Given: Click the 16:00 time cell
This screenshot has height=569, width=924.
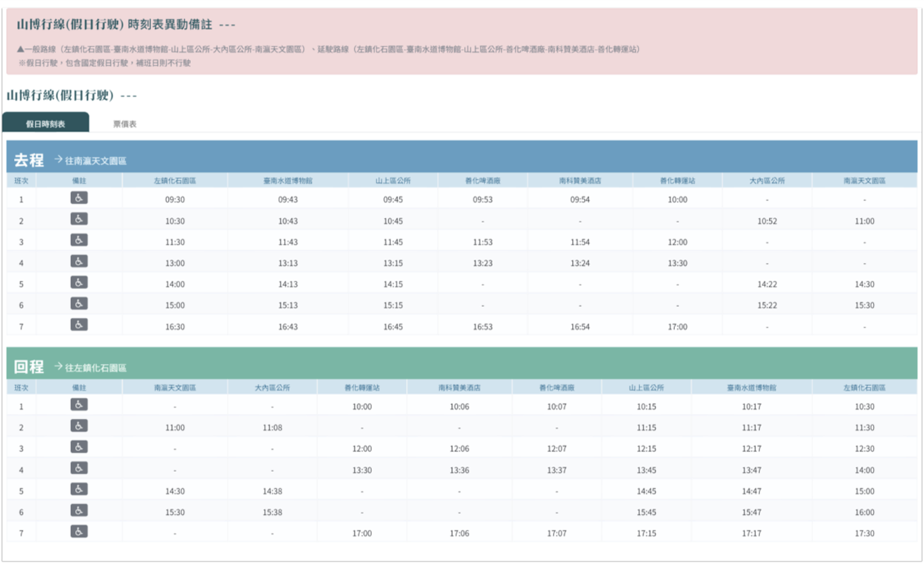Looking at the screenshot, I should 864,512.
